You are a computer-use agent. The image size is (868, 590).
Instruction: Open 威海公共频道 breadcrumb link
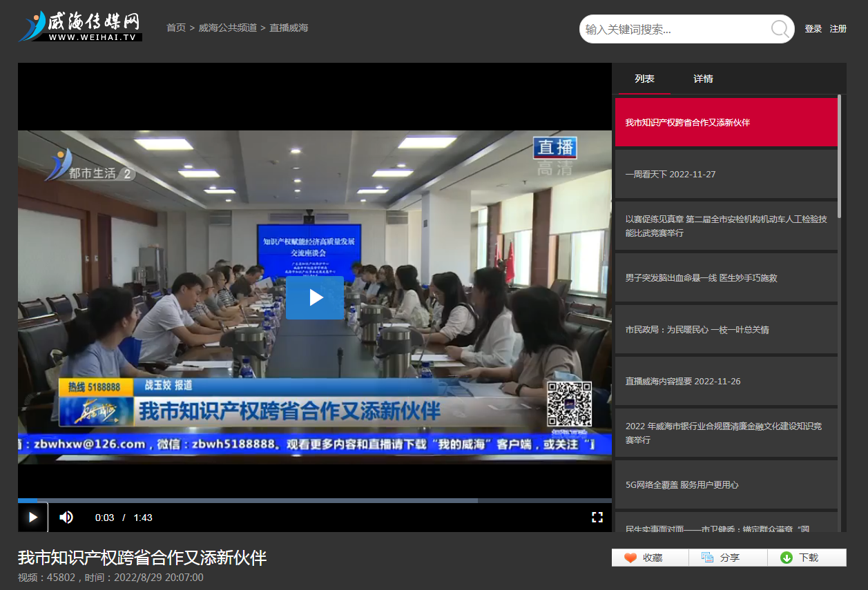pos(228,28)
